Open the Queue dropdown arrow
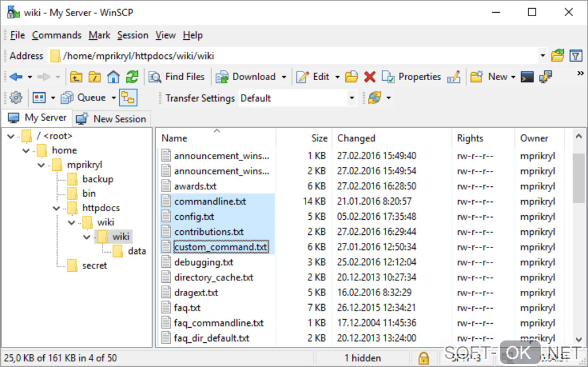Viewport: 588px width, 367px height. click(114, 98)
